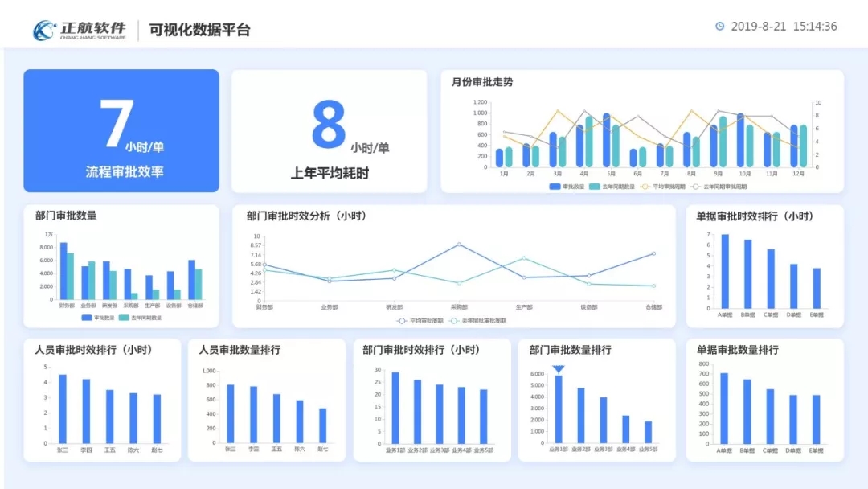Open the 上年平均耗时 summary card

330,131
